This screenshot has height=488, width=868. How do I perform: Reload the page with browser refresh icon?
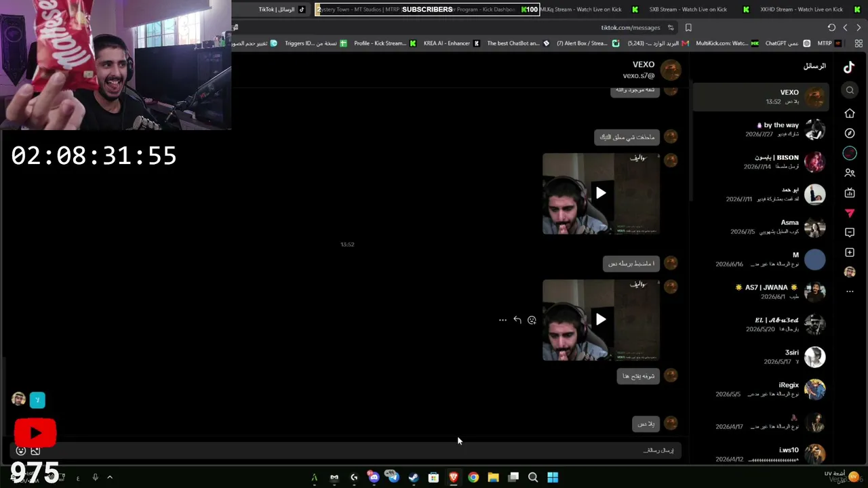[831, 28]
